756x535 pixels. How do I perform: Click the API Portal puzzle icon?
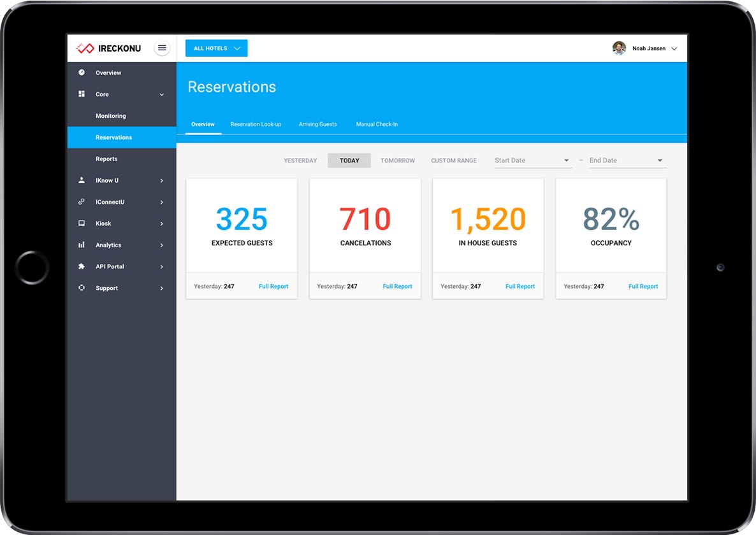(82, 266)
